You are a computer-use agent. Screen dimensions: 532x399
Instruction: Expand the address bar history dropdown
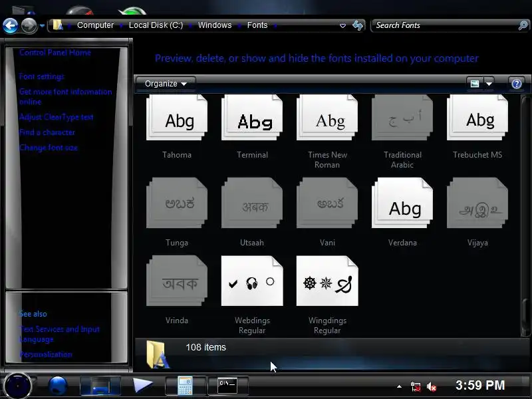(x=342, y=26)
